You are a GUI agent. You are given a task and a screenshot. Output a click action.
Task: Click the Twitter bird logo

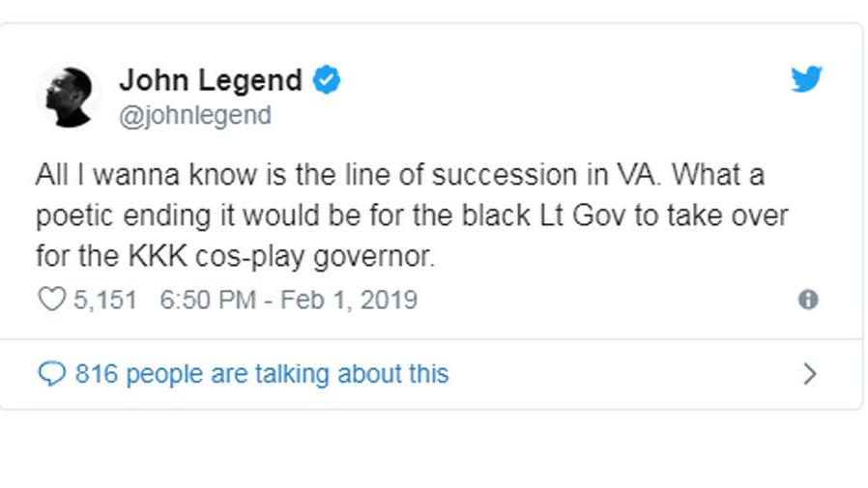805,79
